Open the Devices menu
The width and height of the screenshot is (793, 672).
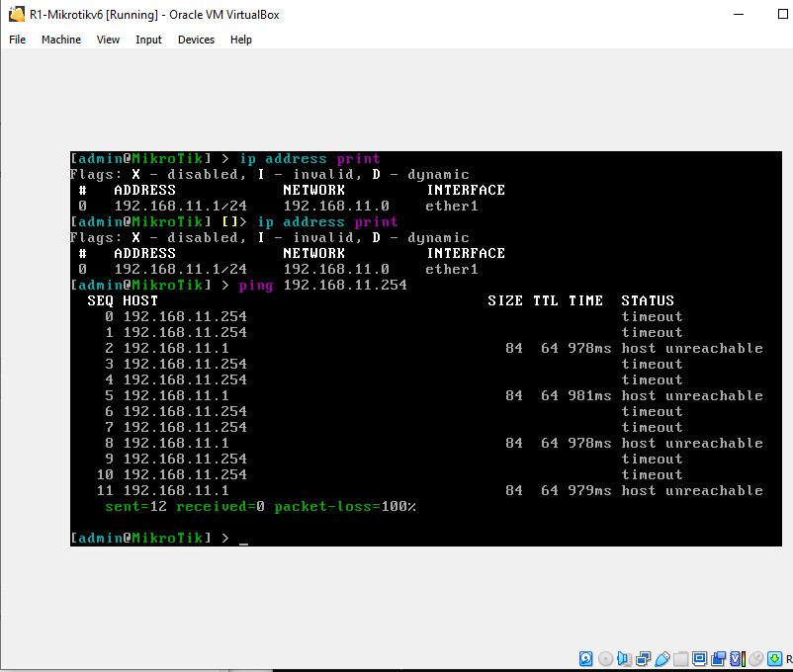(196, 40)
